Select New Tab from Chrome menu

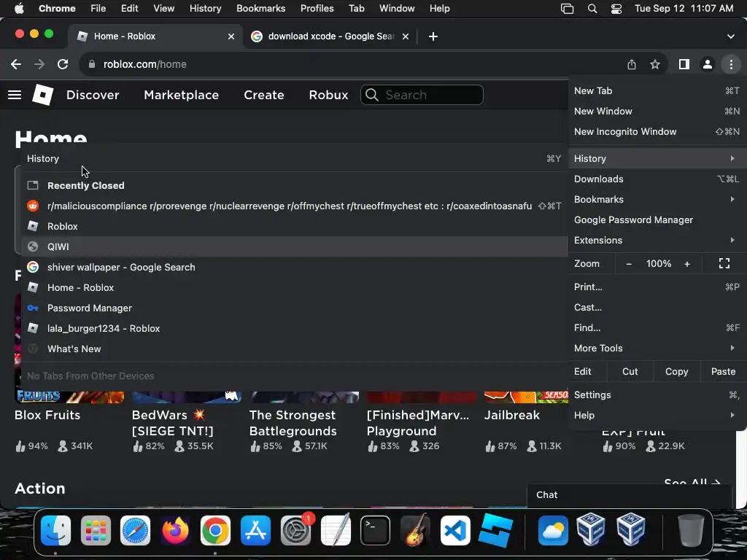[x=657, y=91]
